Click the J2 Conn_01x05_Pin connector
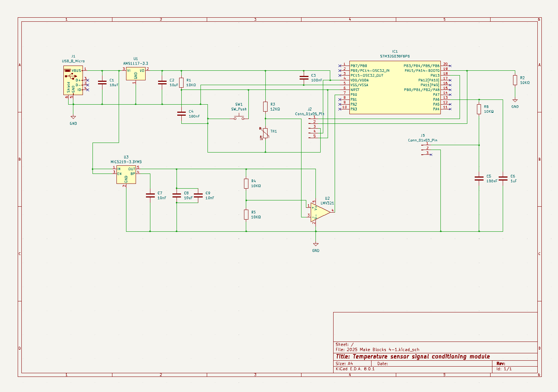Image resolution: width=558 pixels, height=392 pixels. pos(312,127)
